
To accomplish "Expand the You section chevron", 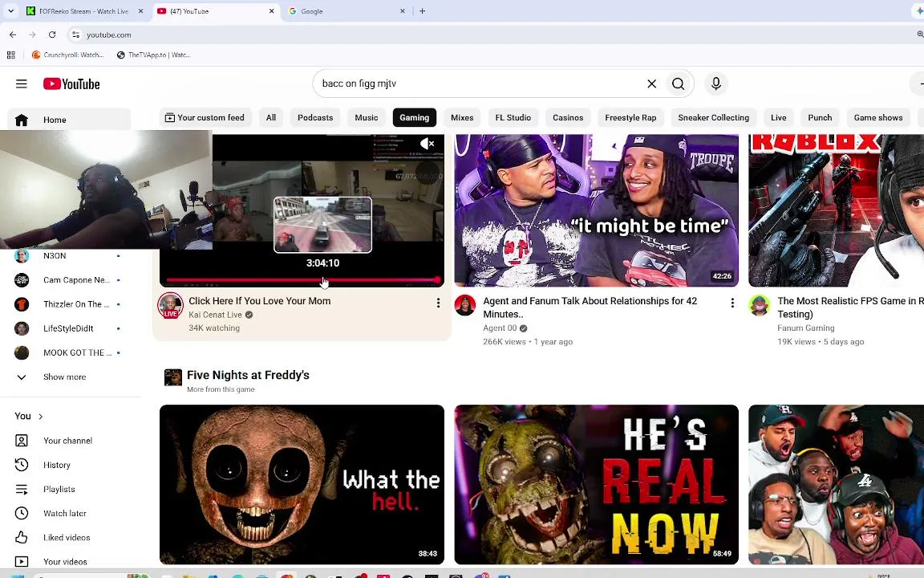I will 41,417.
